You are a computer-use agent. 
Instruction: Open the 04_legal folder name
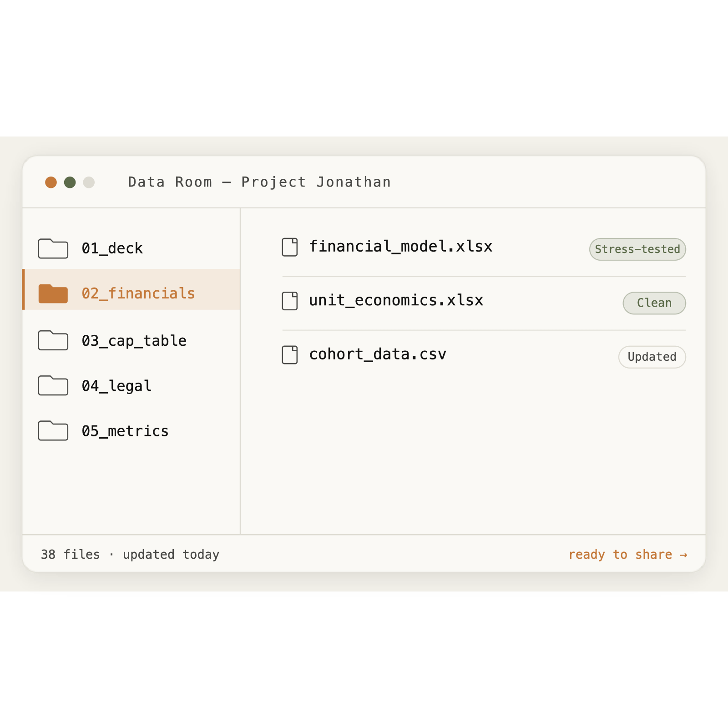(116, 386)
